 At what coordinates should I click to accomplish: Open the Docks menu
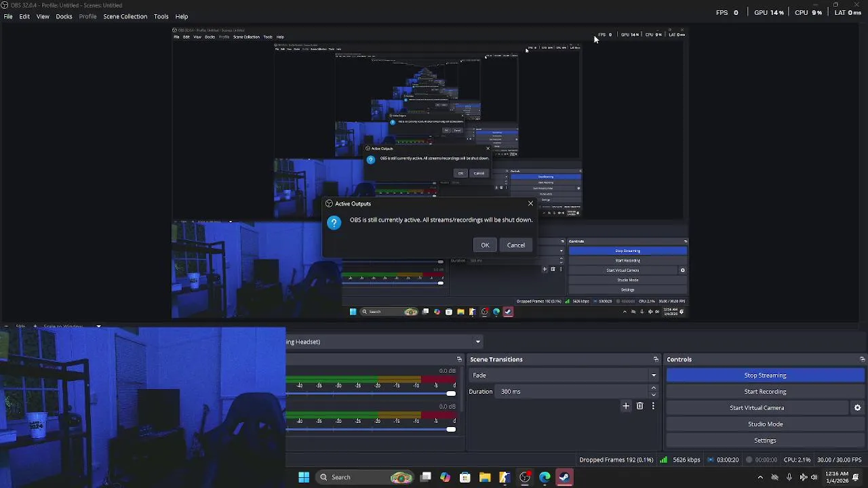pyautogui.click(x=64, y=16)
